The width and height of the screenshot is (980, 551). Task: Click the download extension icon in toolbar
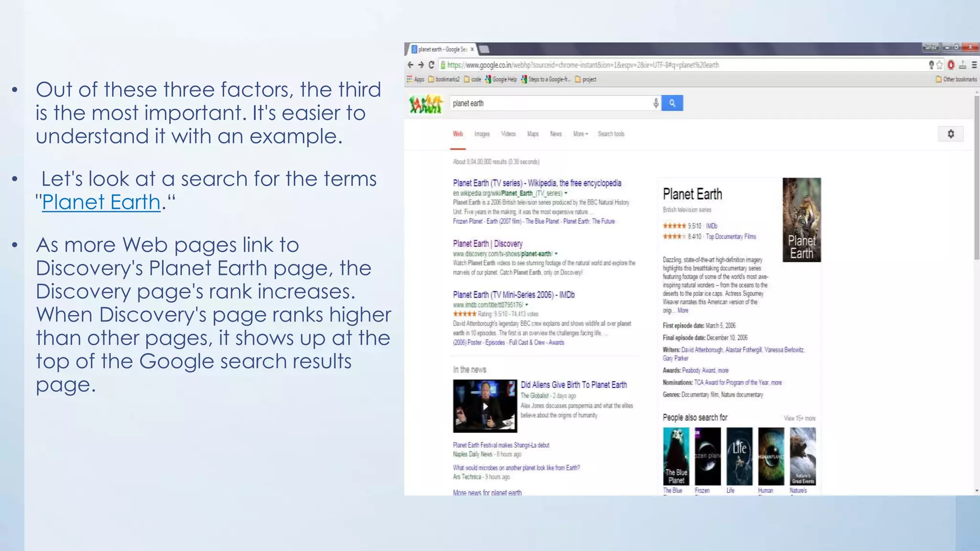pyautogui.click(x=962, y=65)
